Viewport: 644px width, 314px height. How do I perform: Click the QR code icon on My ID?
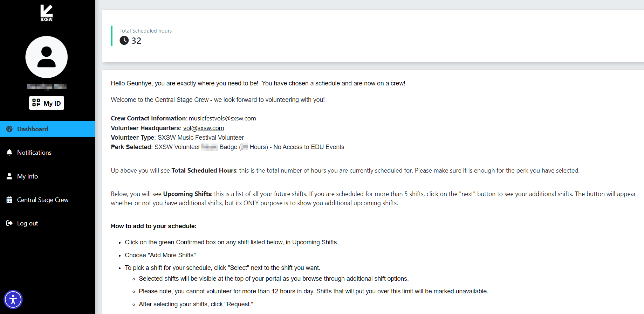(x=36, y=103)
